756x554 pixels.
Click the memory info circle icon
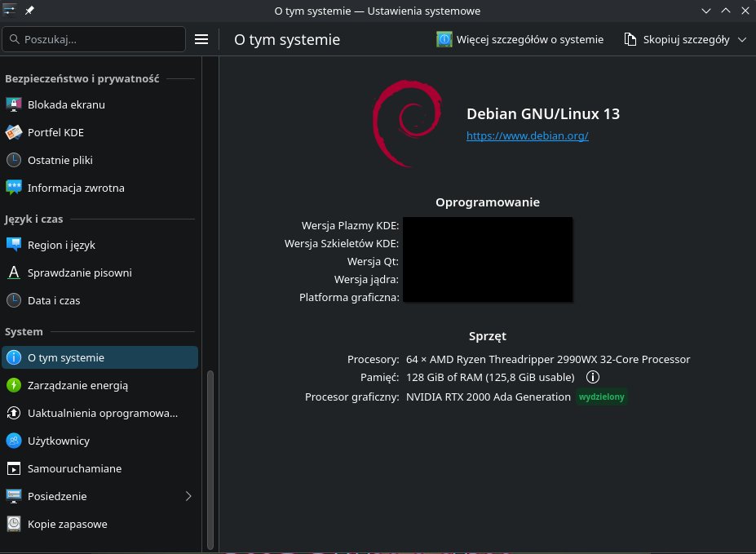(x=593, y=377)
